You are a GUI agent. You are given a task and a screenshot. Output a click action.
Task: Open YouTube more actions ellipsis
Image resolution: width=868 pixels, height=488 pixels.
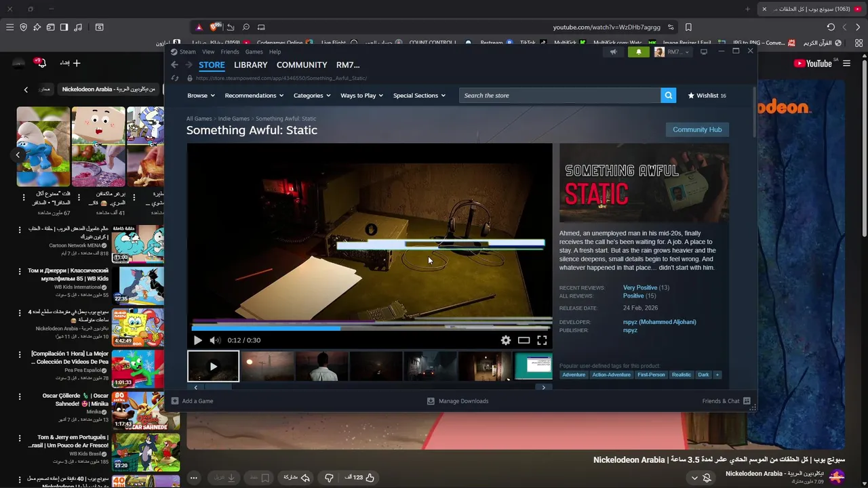pos(193,477)
